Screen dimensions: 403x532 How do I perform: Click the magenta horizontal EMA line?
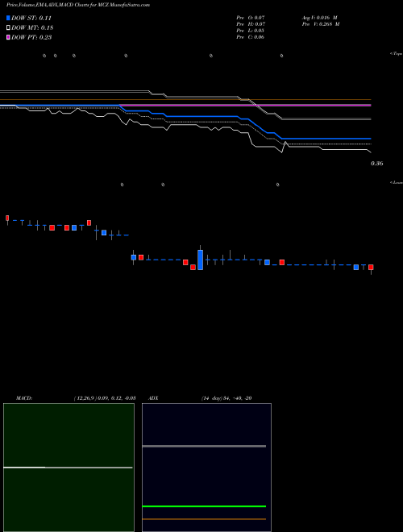pos(244,106)
